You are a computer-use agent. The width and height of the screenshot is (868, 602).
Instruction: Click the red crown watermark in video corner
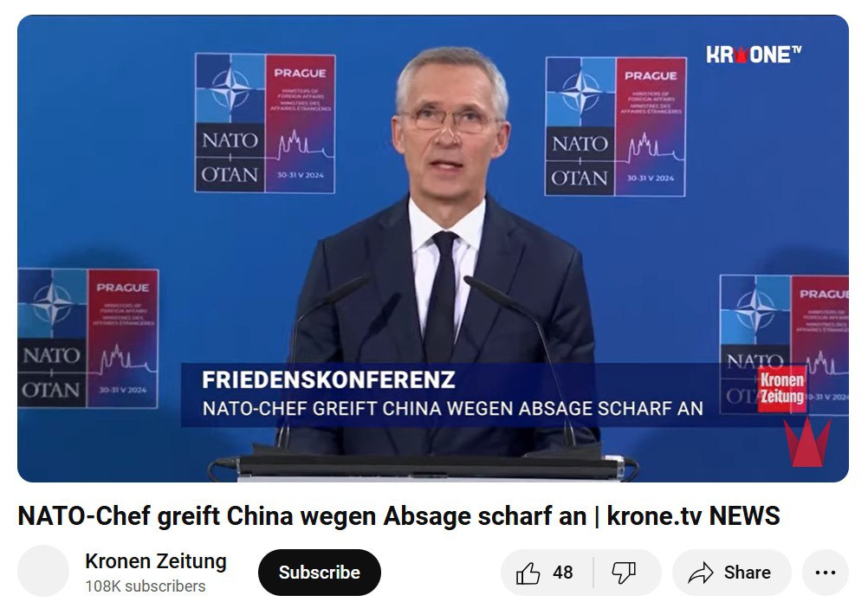[x=806, y=442]
